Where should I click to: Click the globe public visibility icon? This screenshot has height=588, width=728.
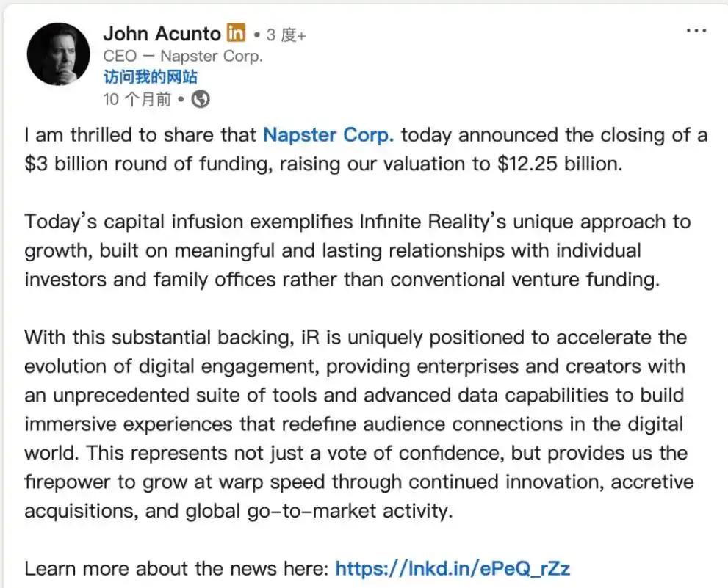tap(200, 98)
